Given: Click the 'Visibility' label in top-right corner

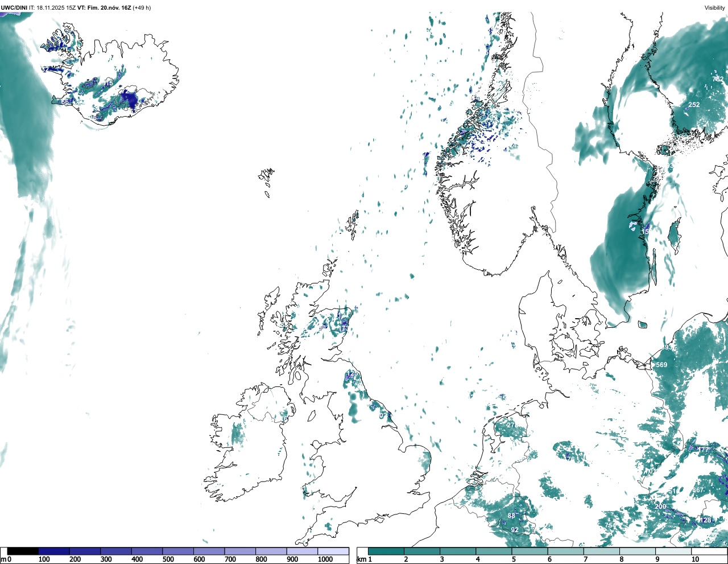Looking at the screenshot, I should coord(714,8).
